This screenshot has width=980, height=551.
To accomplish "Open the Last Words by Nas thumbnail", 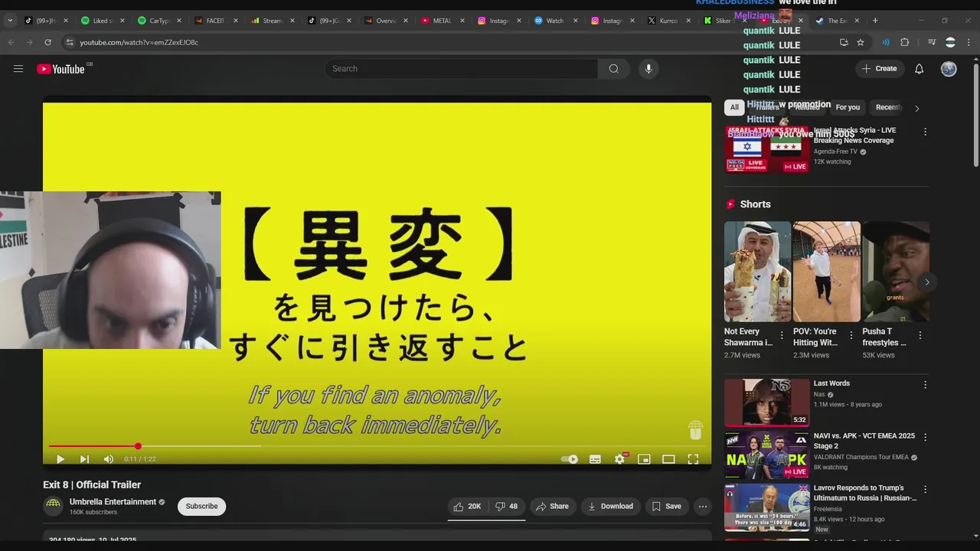I will click(767, 403).
